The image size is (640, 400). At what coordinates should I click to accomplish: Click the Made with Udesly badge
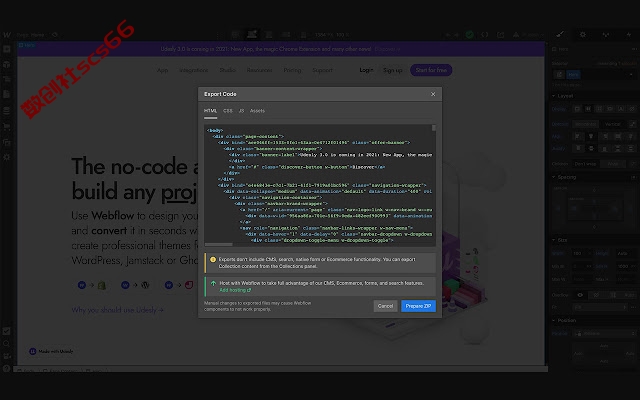[x=51, y=351]
